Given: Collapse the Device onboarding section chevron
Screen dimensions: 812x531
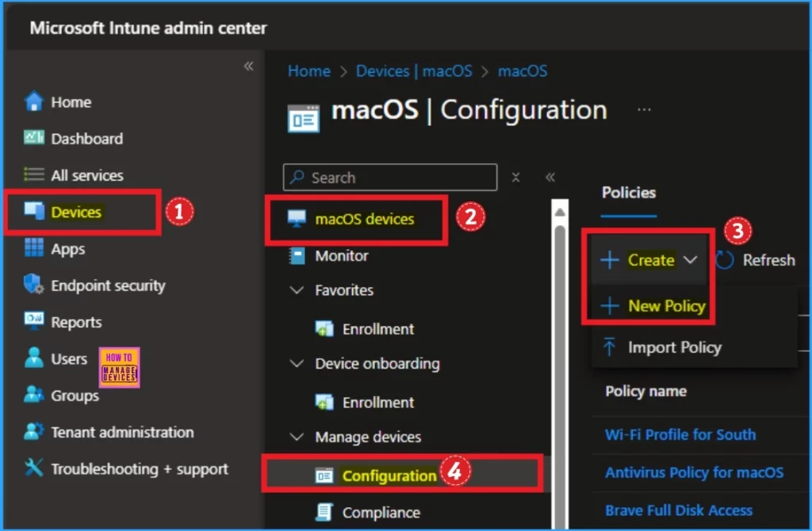Looking at the screenshot, I should tap(297, 363).
